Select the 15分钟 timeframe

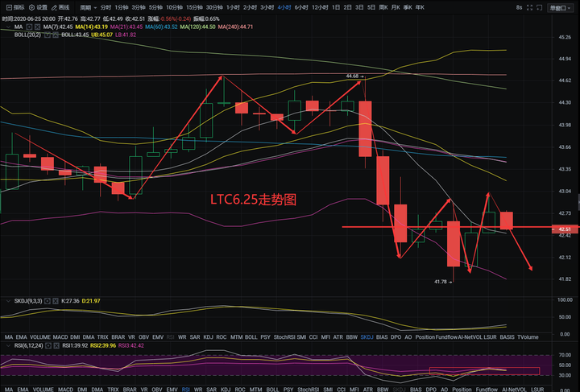(194, 7)
